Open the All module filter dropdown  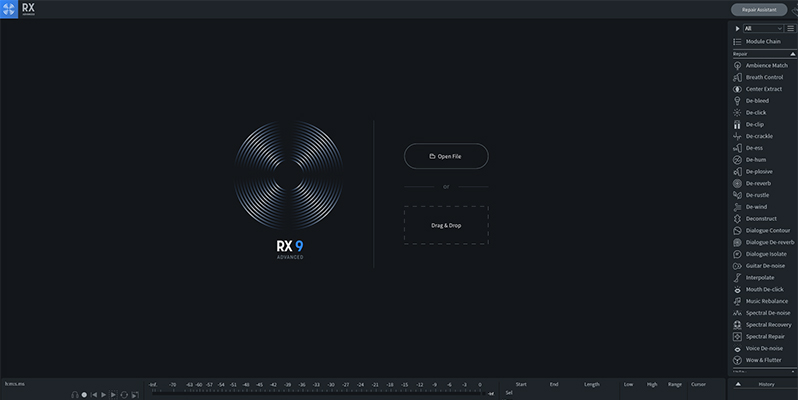[762, 28]
